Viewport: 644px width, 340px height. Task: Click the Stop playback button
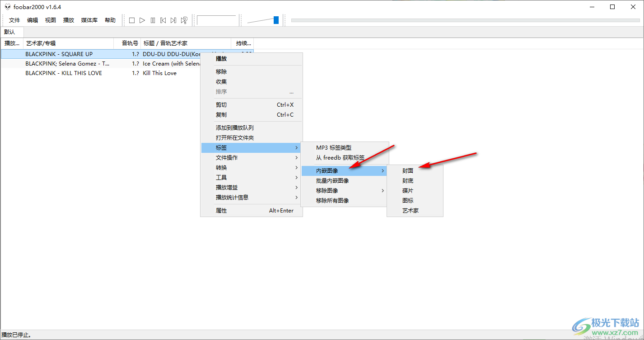click(132, 20)
